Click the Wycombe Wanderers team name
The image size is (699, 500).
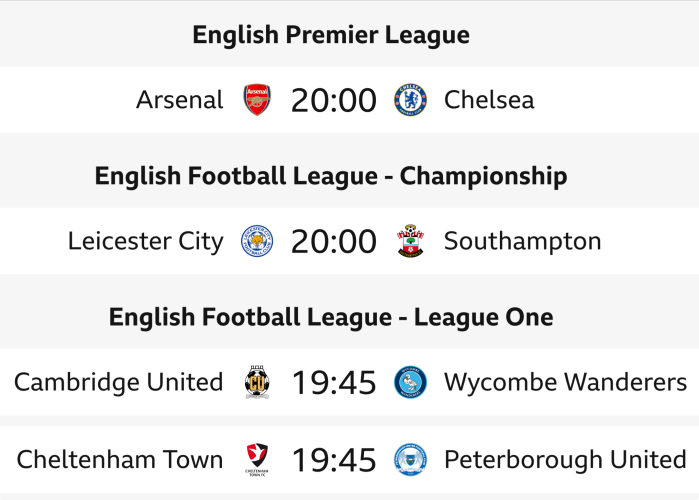click(x=565, y=382)
